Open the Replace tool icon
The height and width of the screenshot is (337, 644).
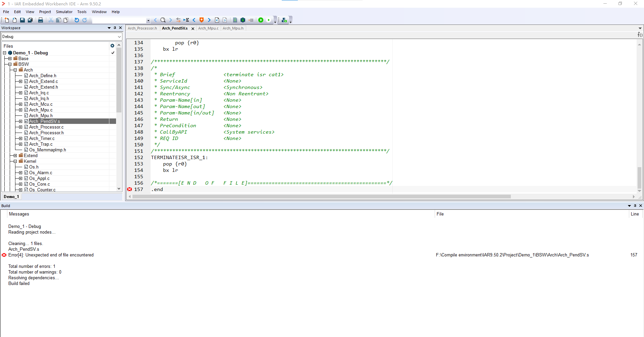[x=178, y=20]
